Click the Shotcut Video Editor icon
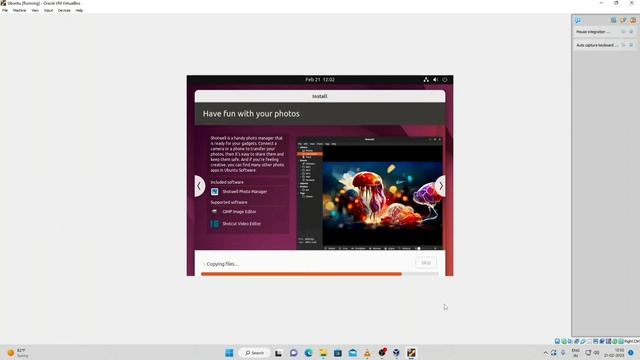Image resolution: width=640 pixels, height=360 pixels. [x=215, y=224]
